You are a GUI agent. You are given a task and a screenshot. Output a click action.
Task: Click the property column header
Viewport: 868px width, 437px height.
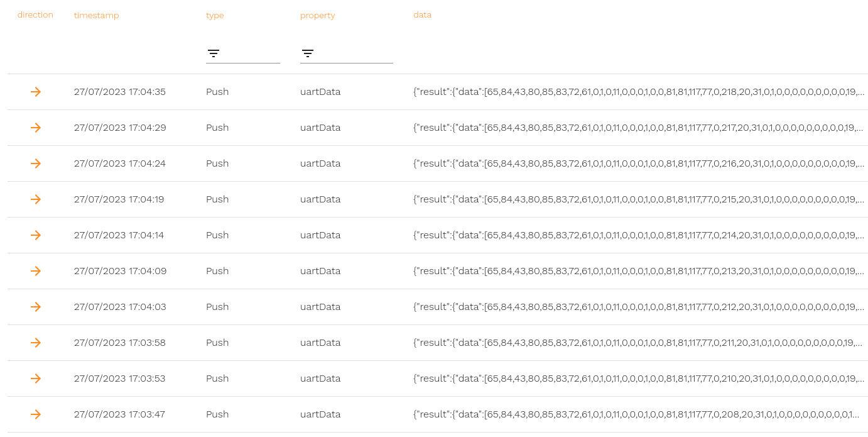[x=317, y=16]
